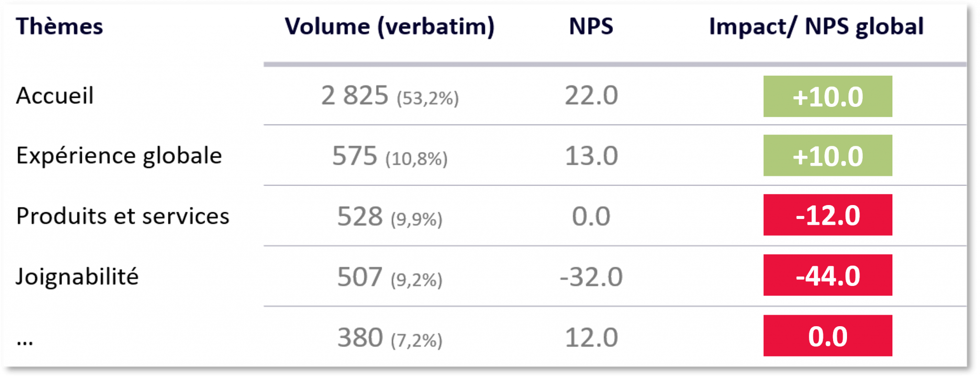Screen dimensions: 980x377
Task: Select the 575 (10,8%) volume cell
Action: 390,156
